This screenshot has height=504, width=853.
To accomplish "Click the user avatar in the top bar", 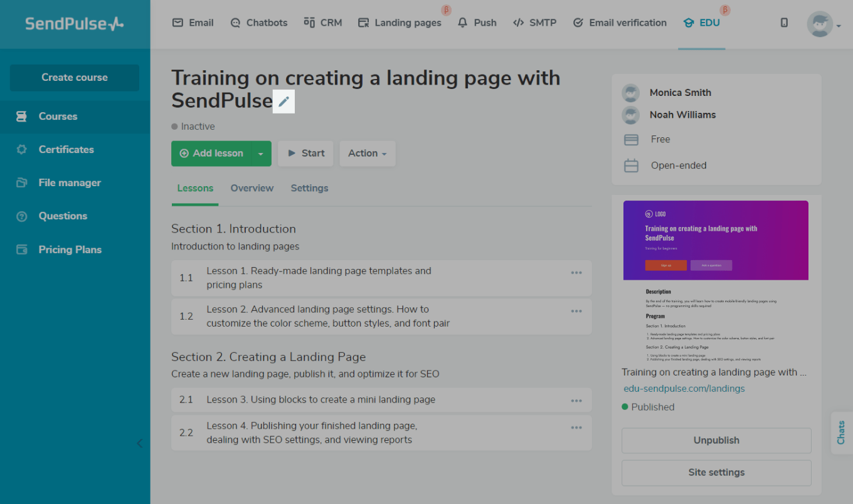I will [820, 24].
